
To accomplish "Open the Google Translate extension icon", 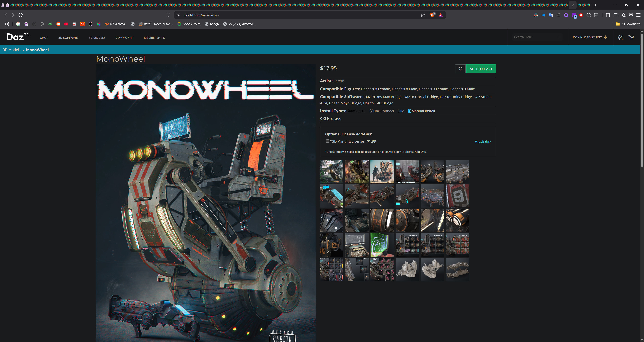I will pyautogui.click(x=551, y=15).
